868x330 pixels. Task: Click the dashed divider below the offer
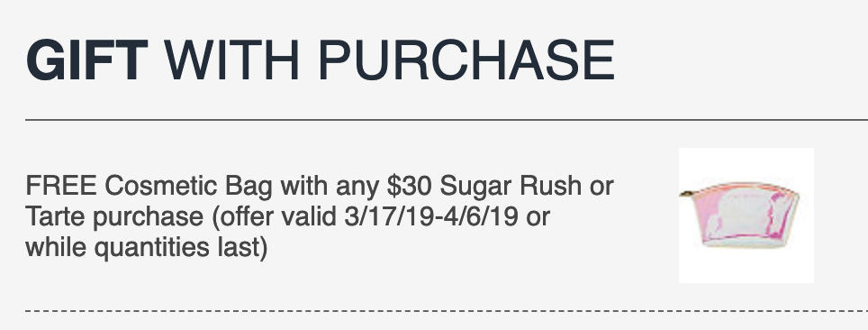pyautogui.click(x=447, y=311)
